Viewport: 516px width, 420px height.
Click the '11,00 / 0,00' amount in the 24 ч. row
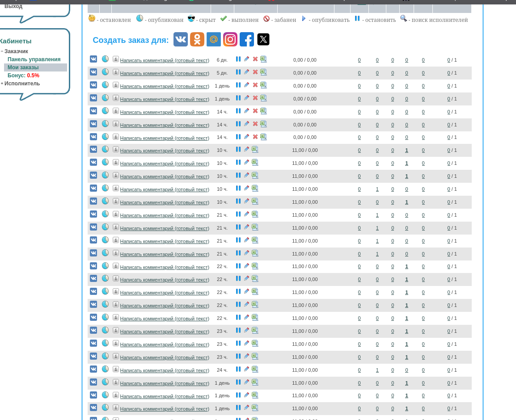(305, 370)
